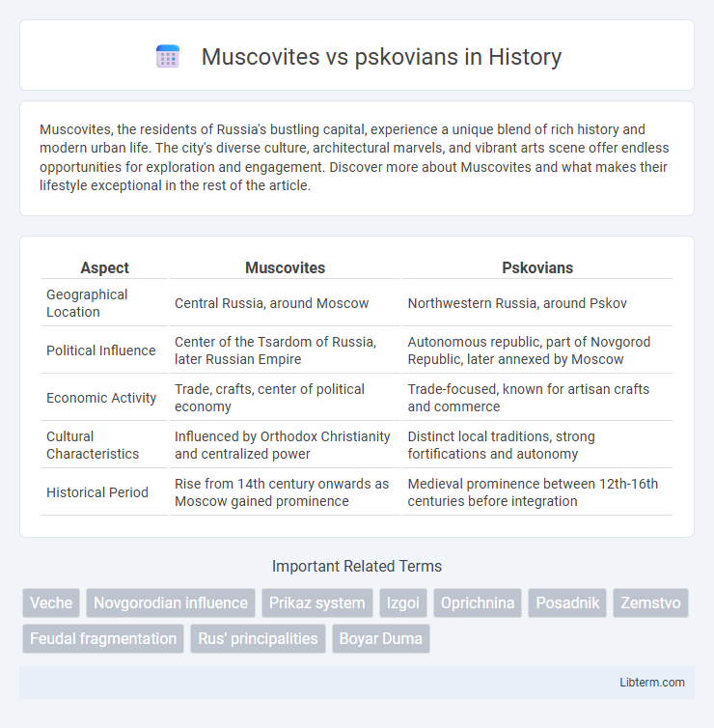Screen dimensions: 714x728
Task: Select the Posadnik tag
Action: [567, 602]
